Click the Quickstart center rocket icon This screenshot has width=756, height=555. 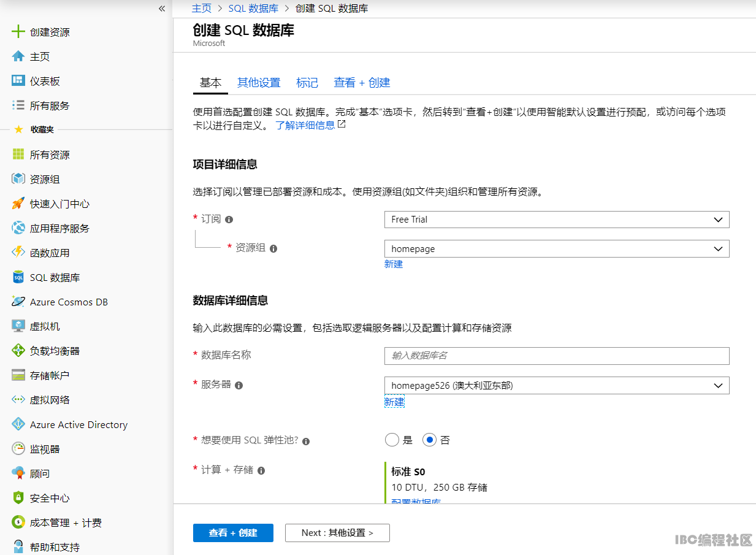pos(18,204)
